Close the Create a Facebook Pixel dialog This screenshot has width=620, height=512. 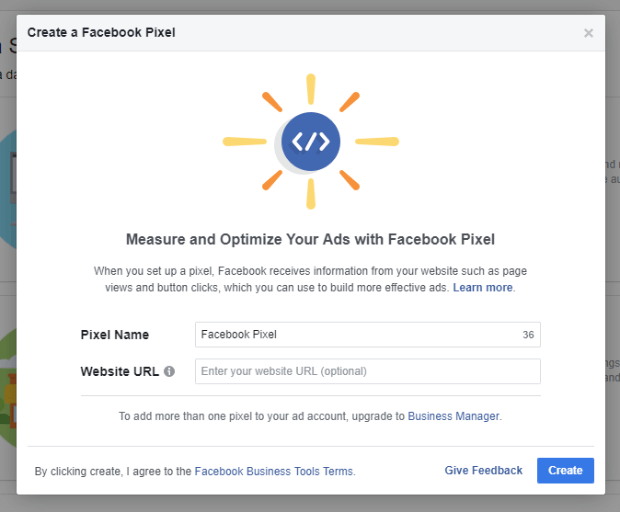(588, 33)
